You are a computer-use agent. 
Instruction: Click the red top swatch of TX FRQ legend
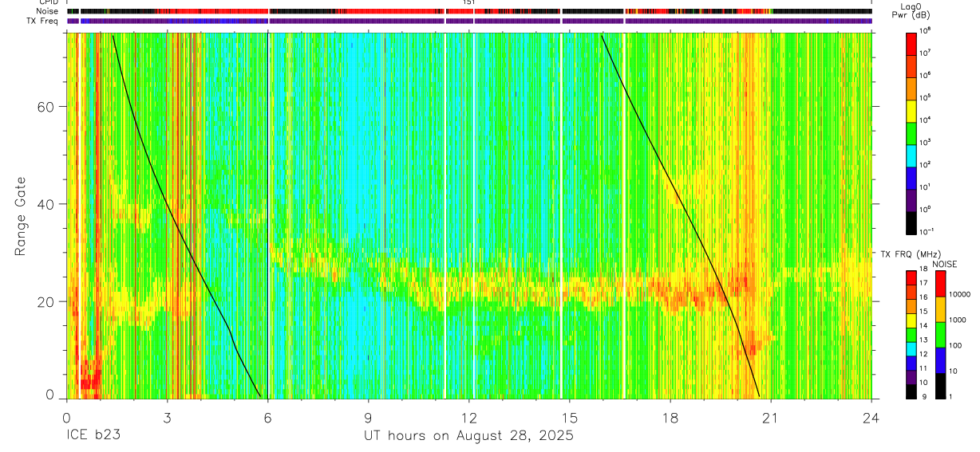point(911,278)
